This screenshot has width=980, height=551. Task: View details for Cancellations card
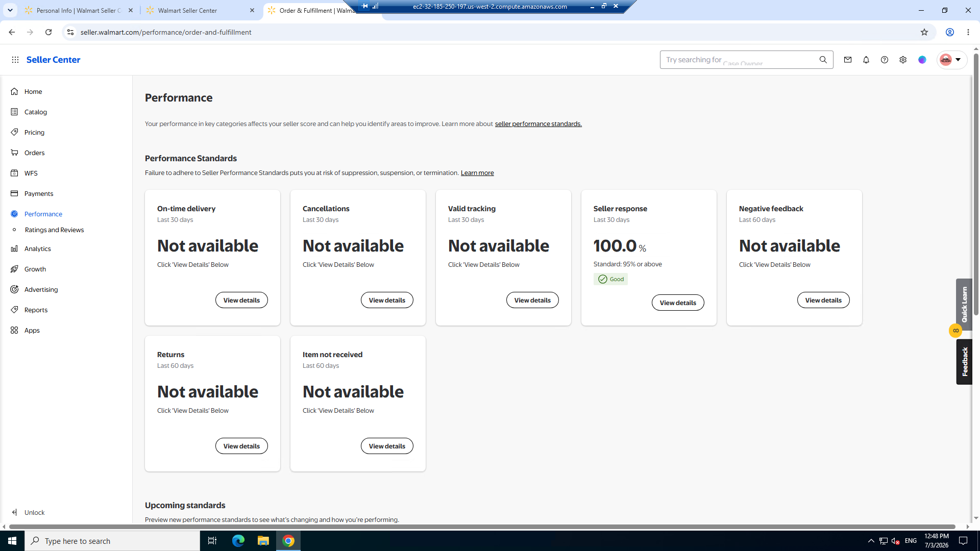pyautogui.click(x=387, y=300)
